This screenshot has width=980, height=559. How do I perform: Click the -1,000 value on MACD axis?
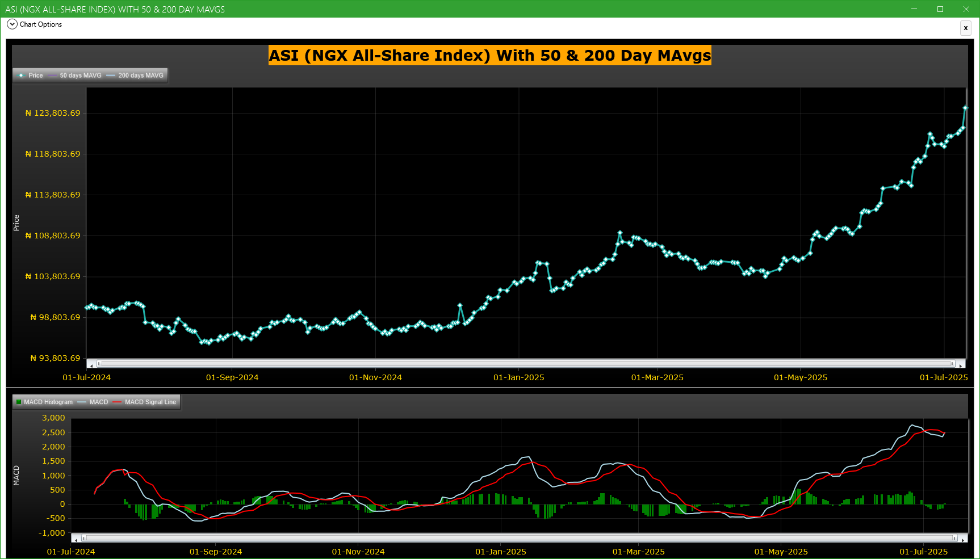[52, 533]
